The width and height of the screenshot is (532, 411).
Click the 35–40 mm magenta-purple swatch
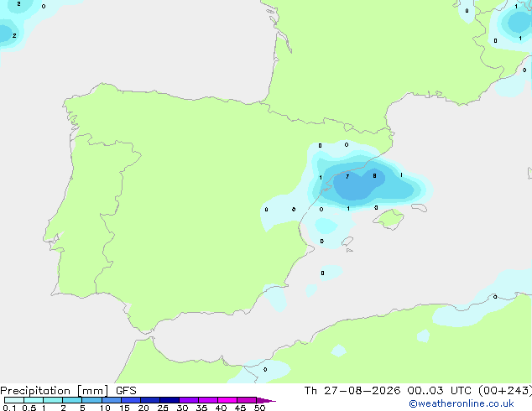pyautogui.click(x=207, y=400)
